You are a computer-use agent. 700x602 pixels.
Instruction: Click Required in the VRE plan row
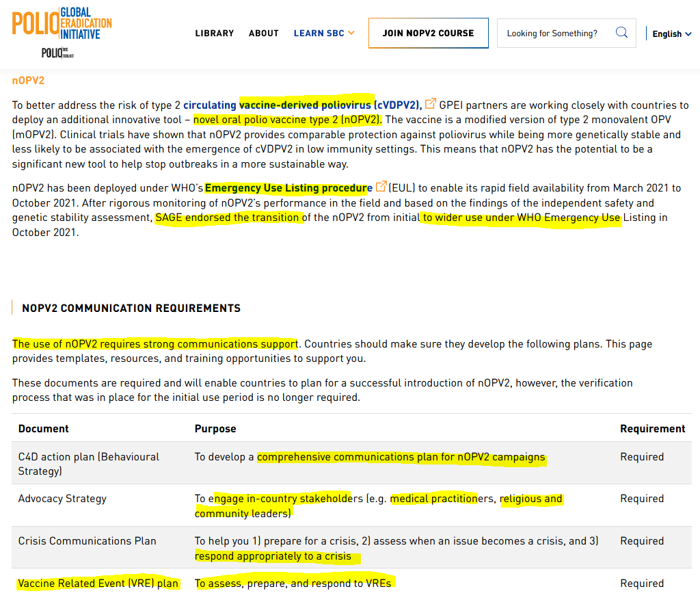click(x=641, y=584)
